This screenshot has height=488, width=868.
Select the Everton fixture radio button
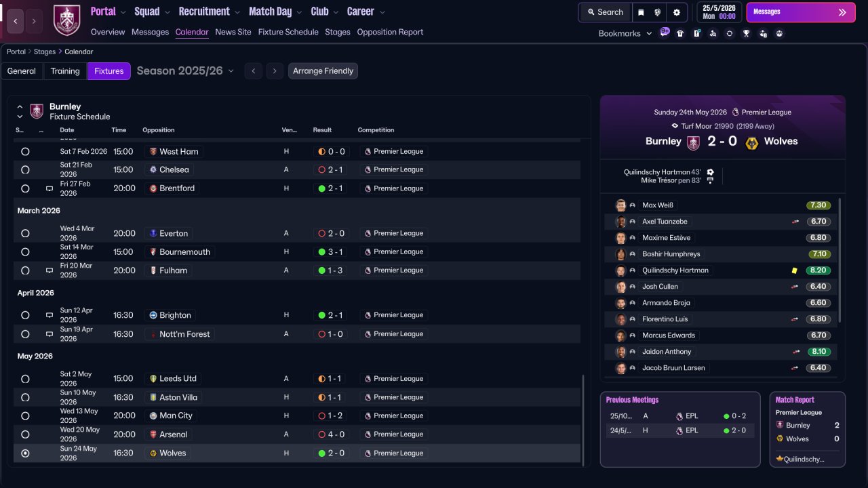25,233
